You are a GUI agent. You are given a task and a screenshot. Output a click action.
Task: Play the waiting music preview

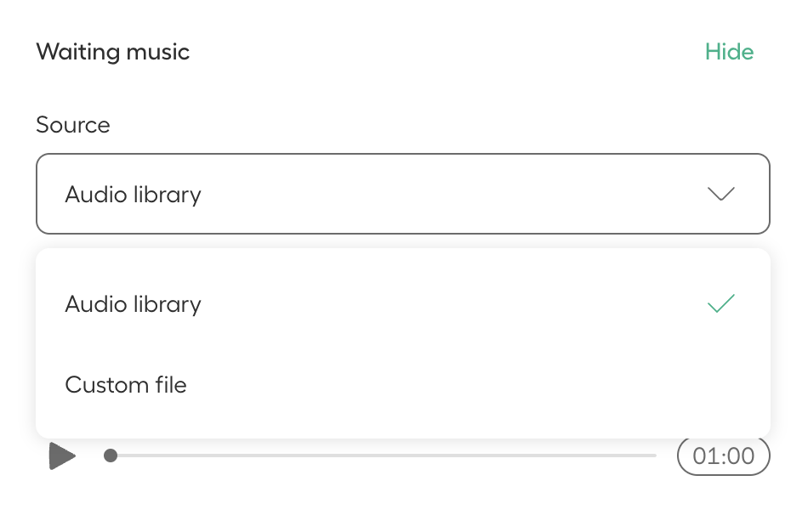(62, 456)
